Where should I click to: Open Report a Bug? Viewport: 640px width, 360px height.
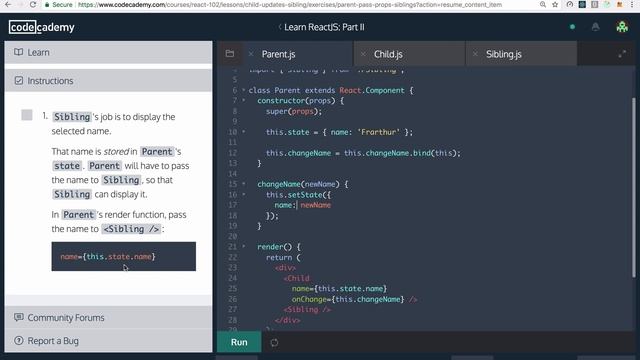tap(108, 340)
